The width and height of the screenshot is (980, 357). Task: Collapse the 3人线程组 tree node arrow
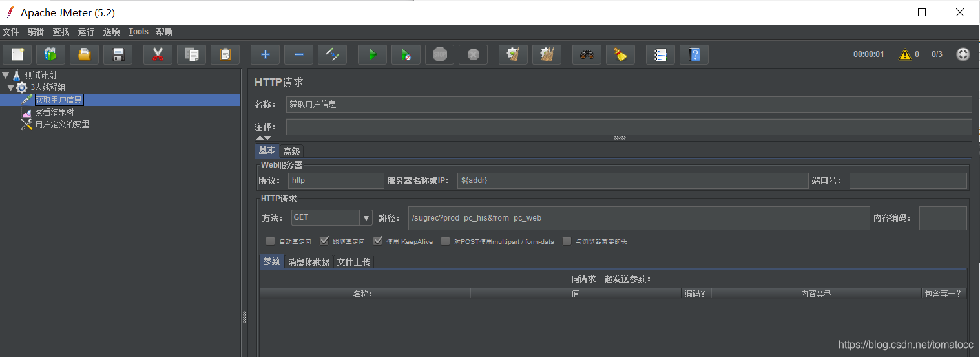click(x=11, y=87)
